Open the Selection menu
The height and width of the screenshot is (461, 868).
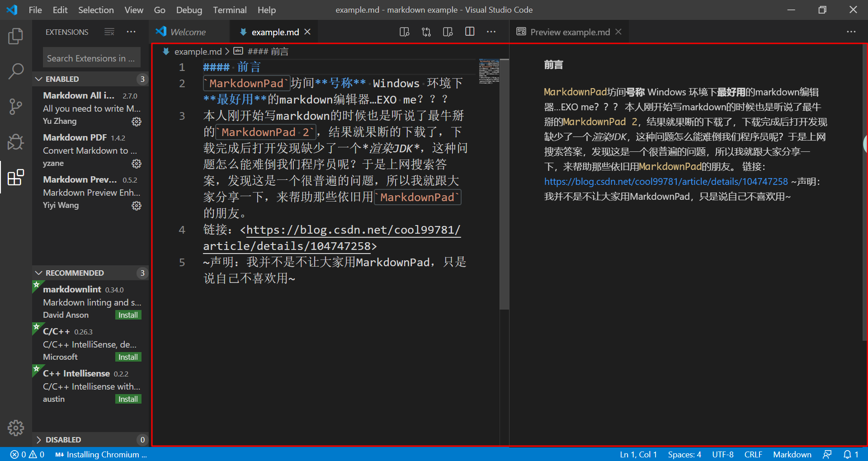click(96, 10)
